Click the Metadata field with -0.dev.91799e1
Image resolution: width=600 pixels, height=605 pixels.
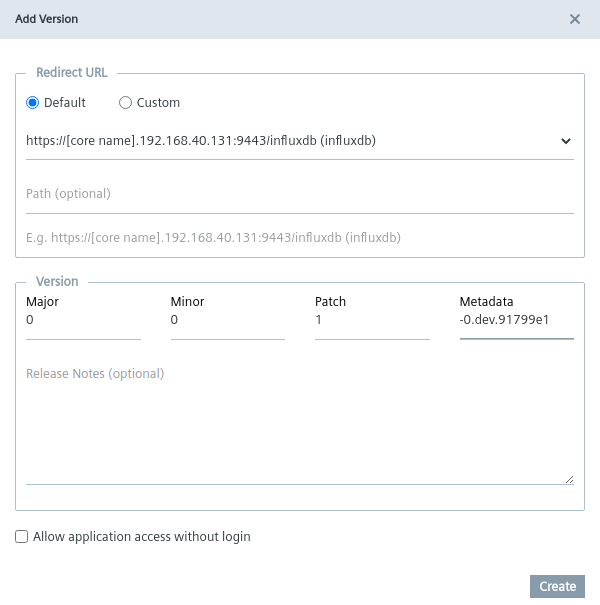516,321
